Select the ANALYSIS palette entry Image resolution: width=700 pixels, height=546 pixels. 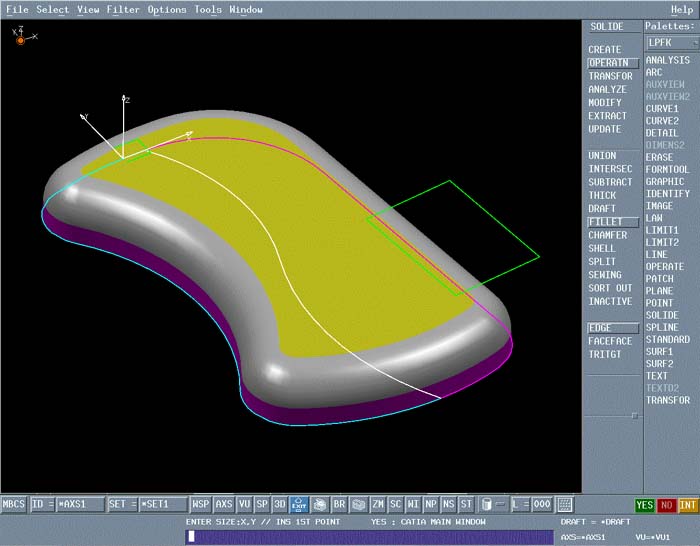pos(667,61)
